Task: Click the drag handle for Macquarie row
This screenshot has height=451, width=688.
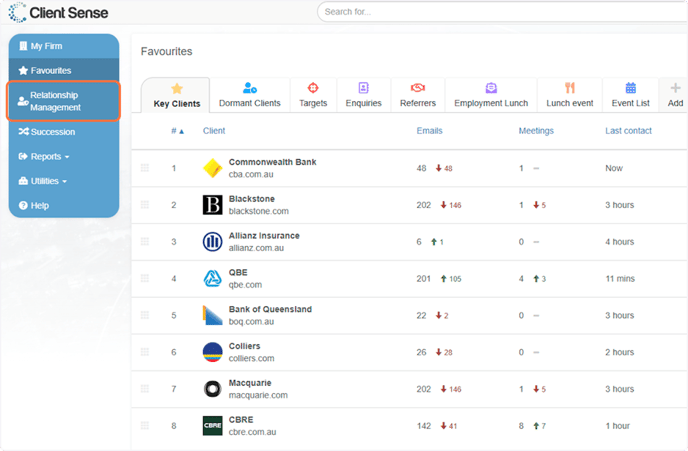Action: pos(145,389)
